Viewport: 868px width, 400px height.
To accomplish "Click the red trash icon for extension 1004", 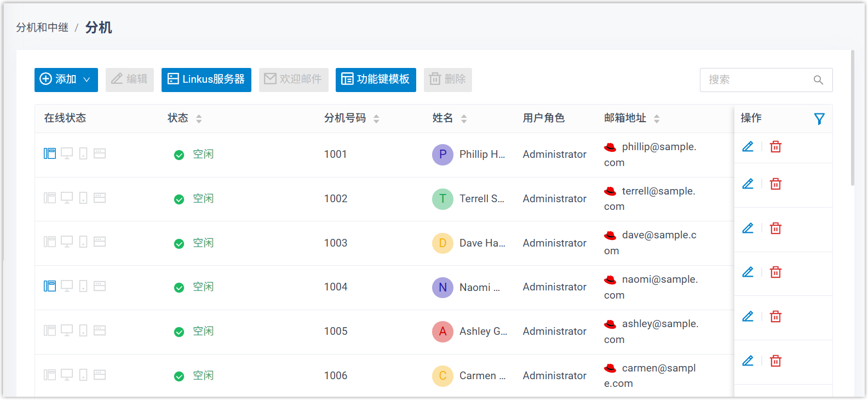I will click(x=775, y=272).
